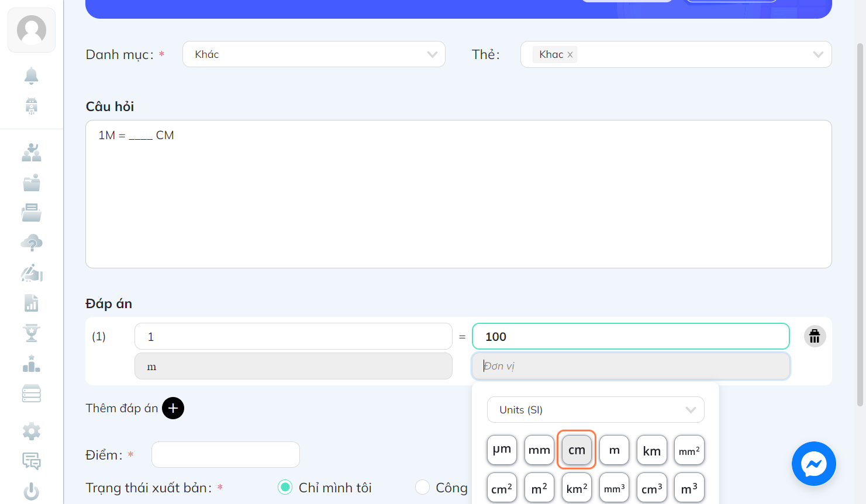Choose the km unit button
Viewport: 866px width, 504px height.
coord(652,450)
